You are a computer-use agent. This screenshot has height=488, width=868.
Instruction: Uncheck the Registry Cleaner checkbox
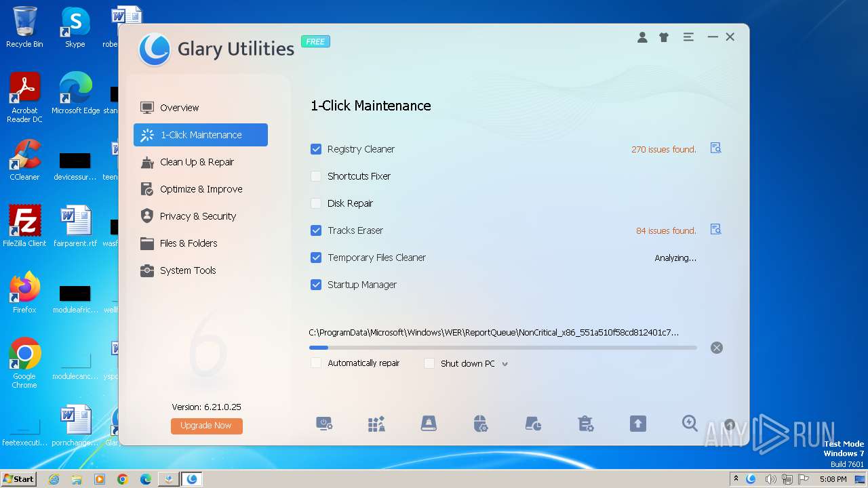[316, 149]
